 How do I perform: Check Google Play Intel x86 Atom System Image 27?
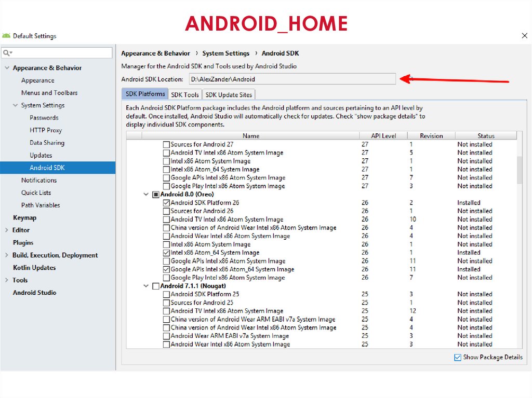pos(166,186)
